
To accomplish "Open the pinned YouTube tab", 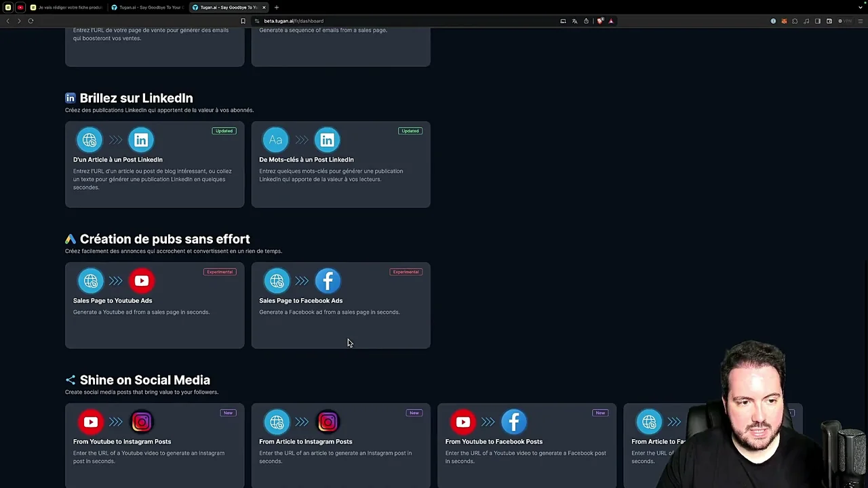I will tap(20, 7).
